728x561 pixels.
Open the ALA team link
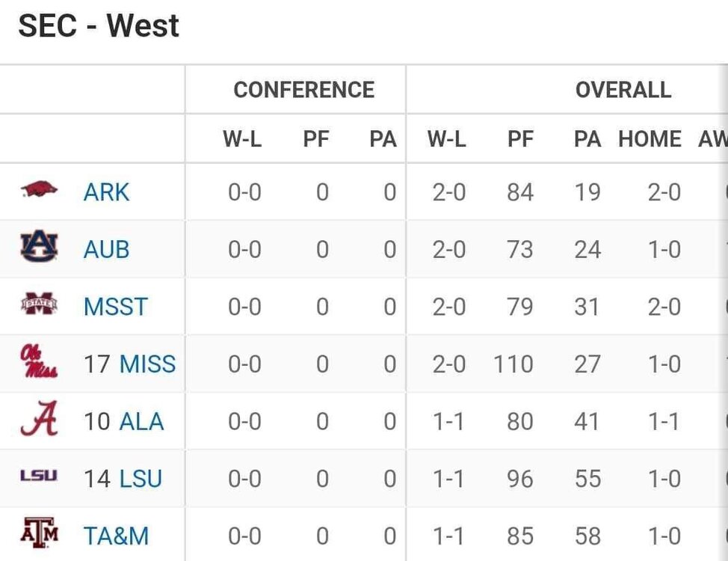(x=141, y=421)
